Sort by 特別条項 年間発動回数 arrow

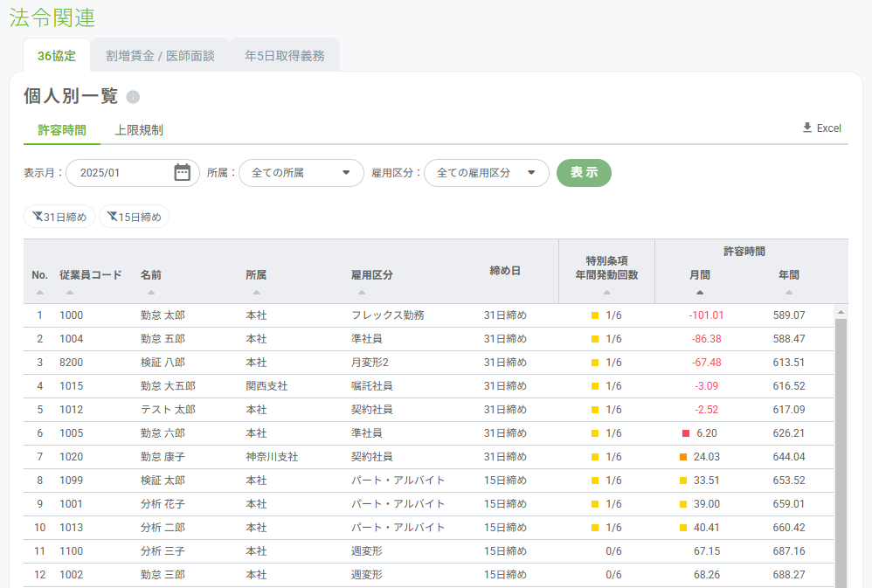(606, 293)
